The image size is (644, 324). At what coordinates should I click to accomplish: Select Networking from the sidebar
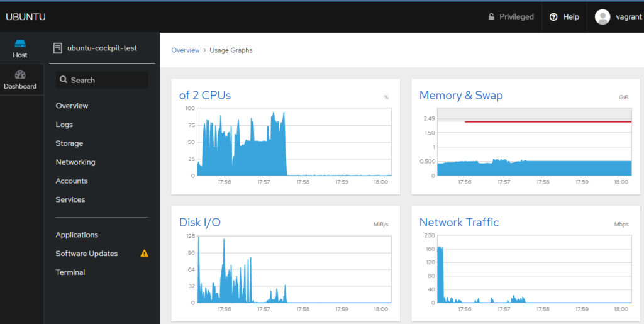tap(75, 162)
